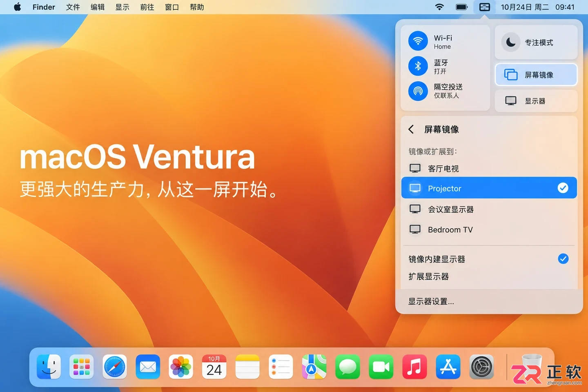Screen dimensions: 588x392
Task: Toggle AirDrop with the 隔空投送 icon
Action: point(418,91)
